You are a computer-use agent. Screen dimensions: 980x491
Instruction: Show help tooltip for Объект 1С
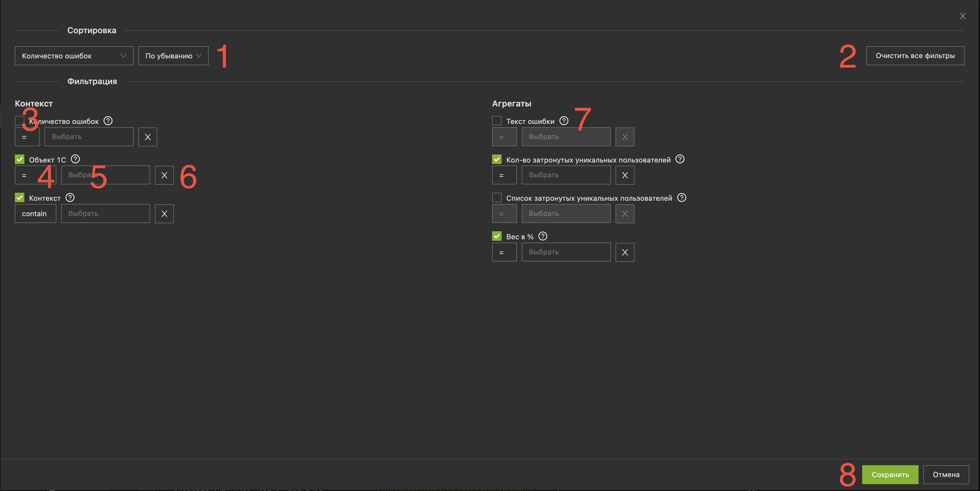click(75, 159)
